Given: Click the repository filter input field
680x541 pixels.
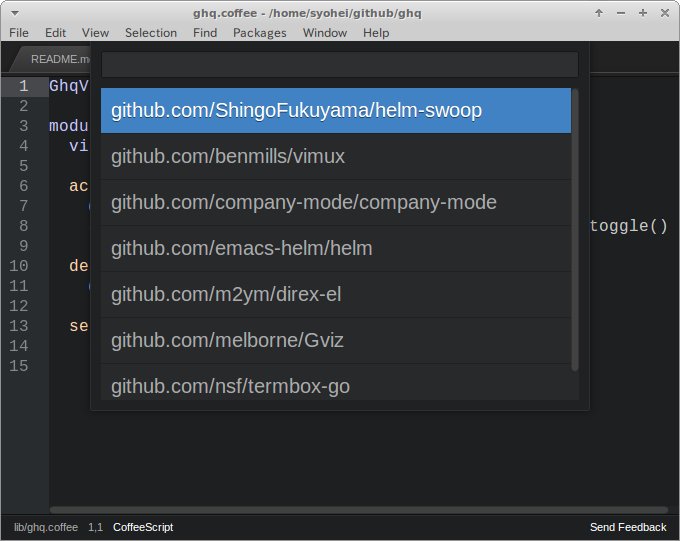Looking at the screenshot, I should [x=340, y=65].
